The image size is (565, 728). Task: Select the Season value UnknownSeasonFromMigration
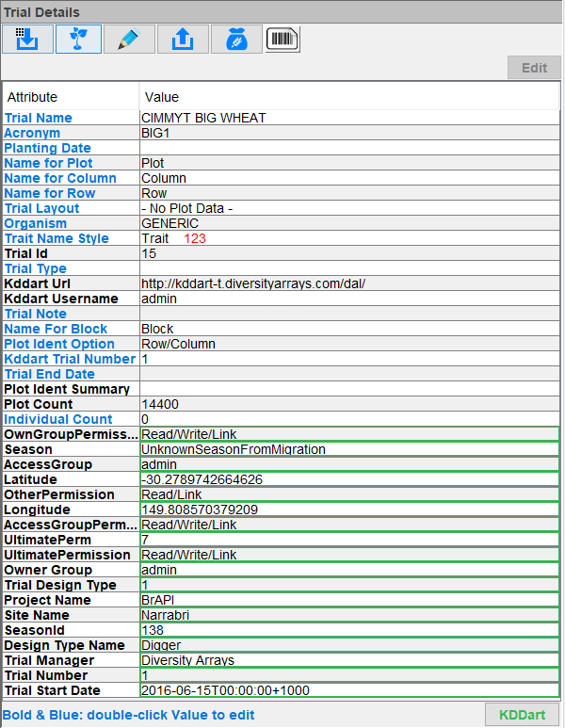349,449
